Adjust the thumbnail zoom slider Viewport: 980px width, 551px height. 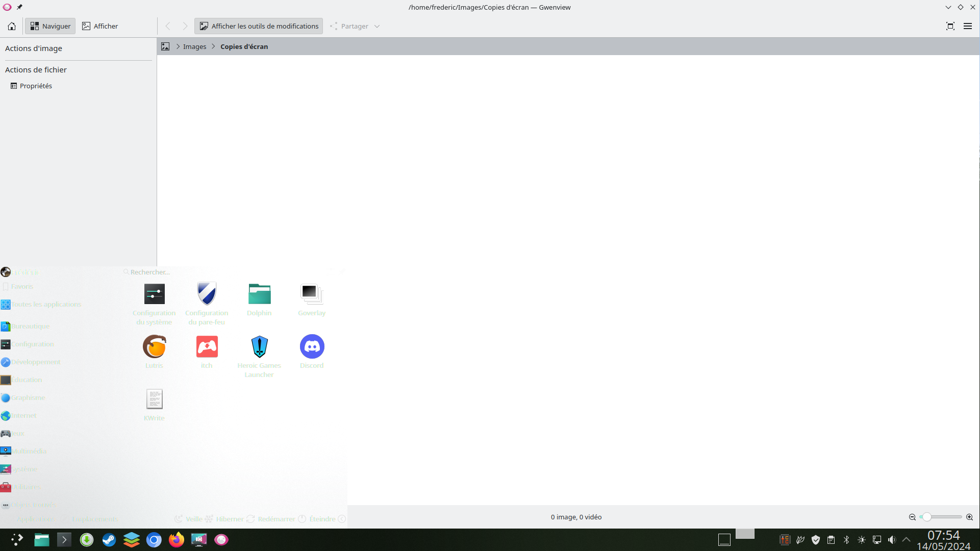pyautogui.click(x=927, y=517)
